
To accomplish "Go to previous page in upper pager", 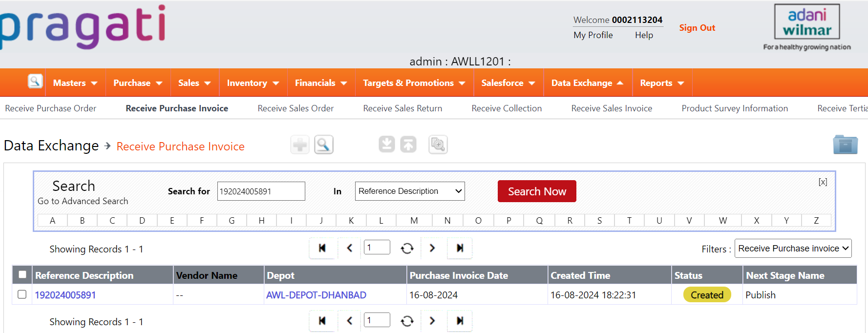I will tap(350, 248).
